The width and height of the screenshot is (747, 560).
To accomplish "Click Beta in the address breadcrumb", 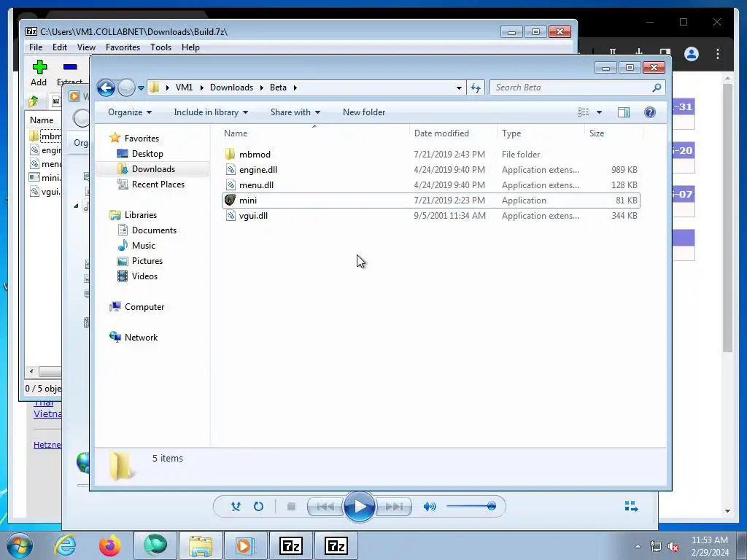I will [278, 87].
